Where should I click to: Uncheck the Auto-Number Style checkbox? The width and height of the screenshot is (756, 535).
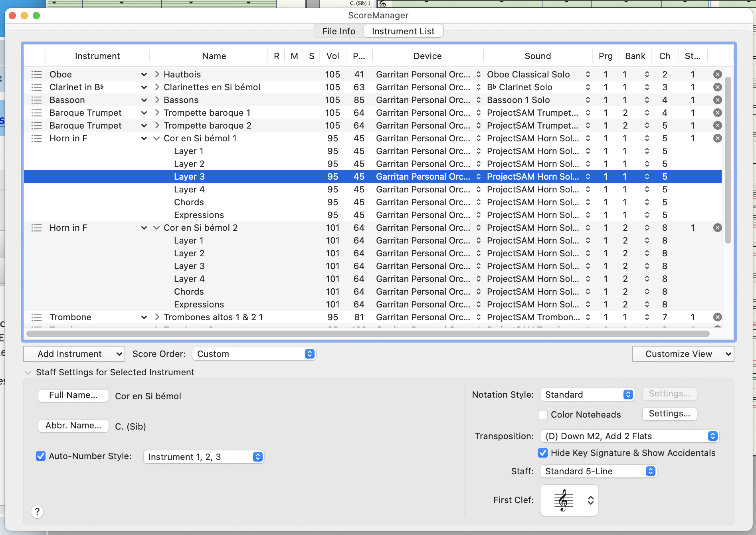(x=41, y=456)
